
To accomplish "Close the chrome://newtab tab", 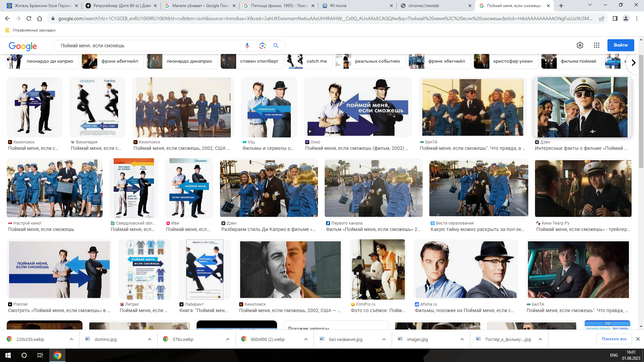I will pos(470,6).
